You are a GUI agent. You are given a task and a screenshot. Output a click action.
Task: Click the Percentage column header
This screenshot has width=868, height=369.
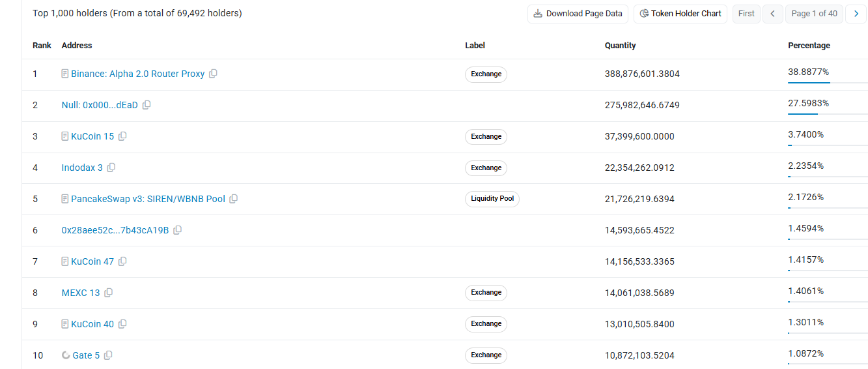809,46
